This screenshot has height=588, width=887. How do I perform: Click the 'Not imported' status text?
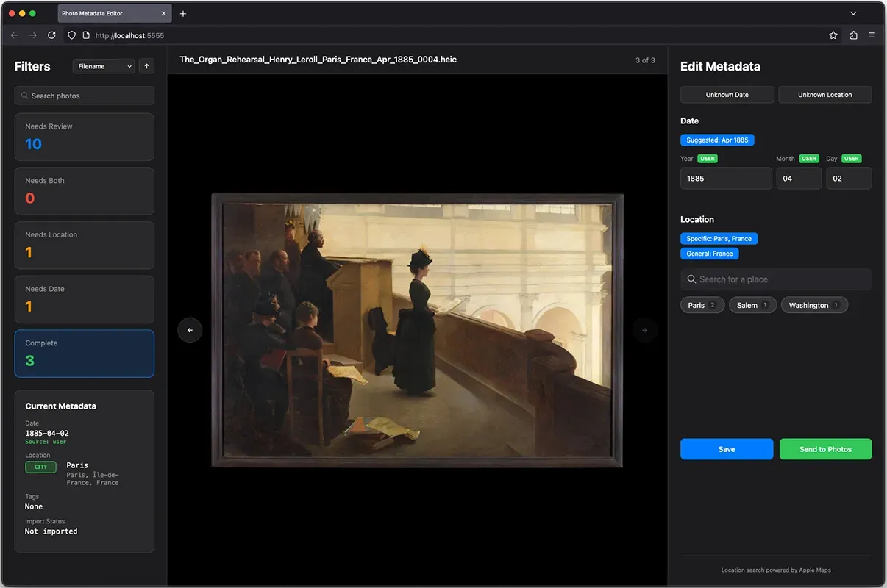[x=51, y=531]
